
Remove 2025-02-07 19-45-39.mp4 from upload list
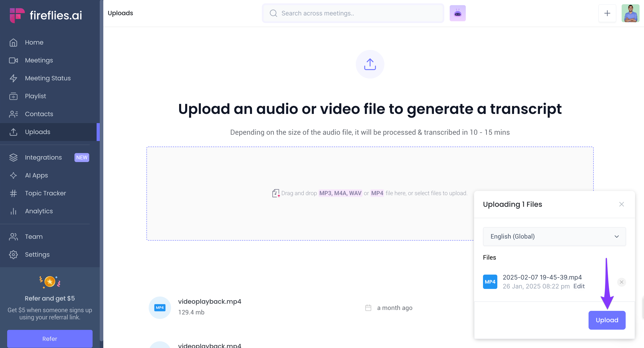[x=621, y=282]
